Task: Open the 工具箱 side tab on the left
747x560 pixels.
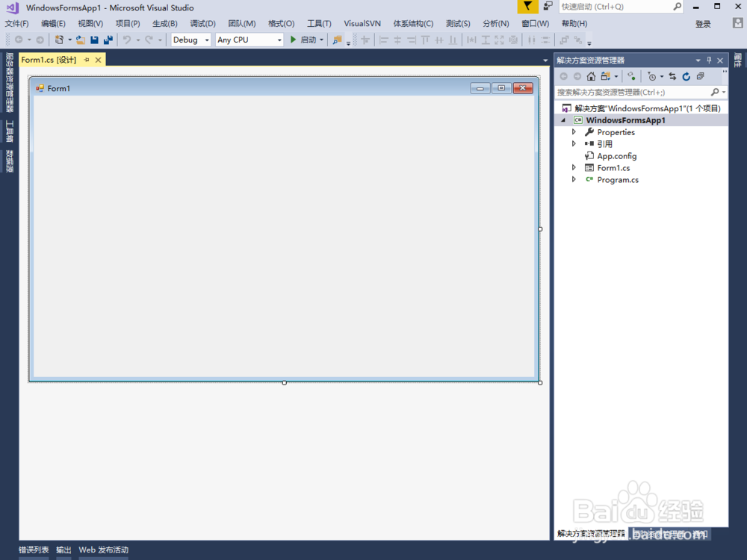Action: tap(9, 131)
